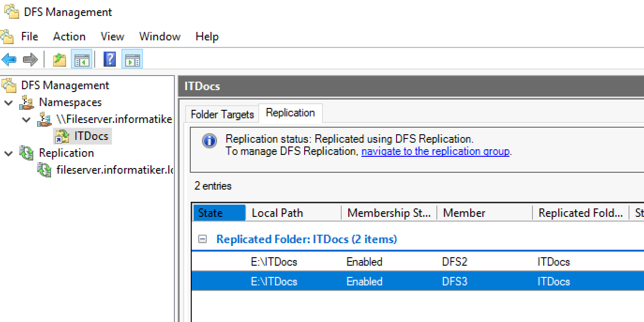Open the Help menu
The width and height of the screenshot is (644, 322).
coord(207,36)
